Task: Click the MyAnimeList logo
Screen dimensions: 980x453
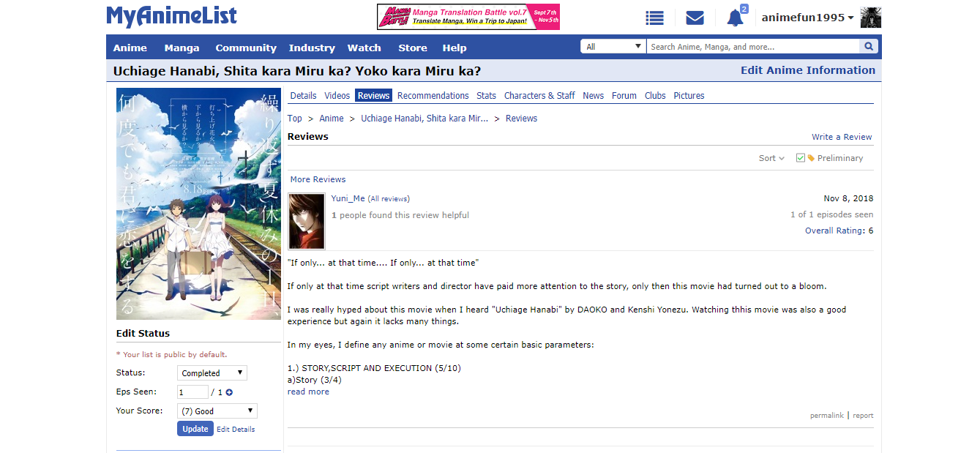Action: 171,16
